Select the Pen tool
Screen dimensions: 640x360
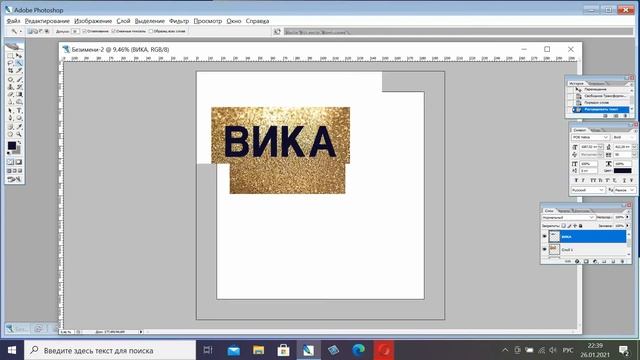[x=11, y=118]
